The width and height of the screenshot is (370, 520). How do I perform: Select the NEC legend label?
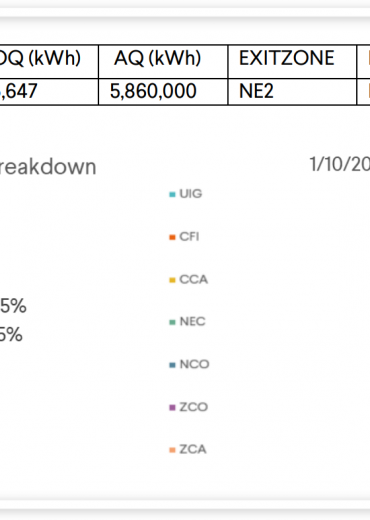point(192,322)
